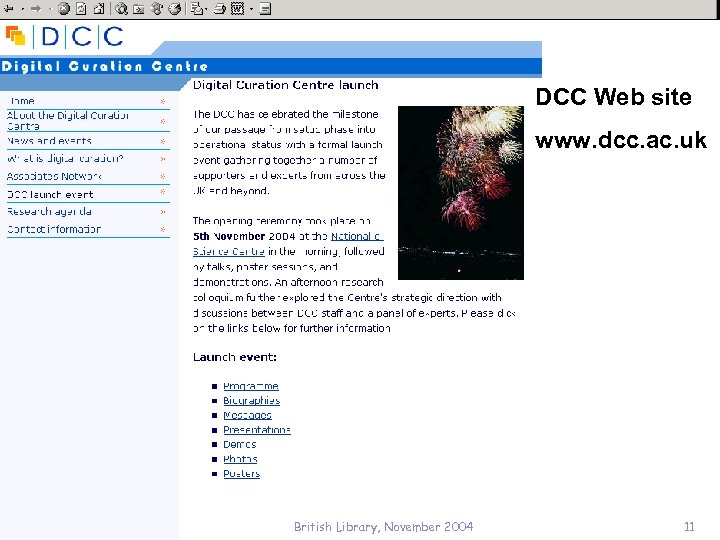The height and width of the screenshot is (540, 720).
Task: Open the Biographies link
Action: 252,400
